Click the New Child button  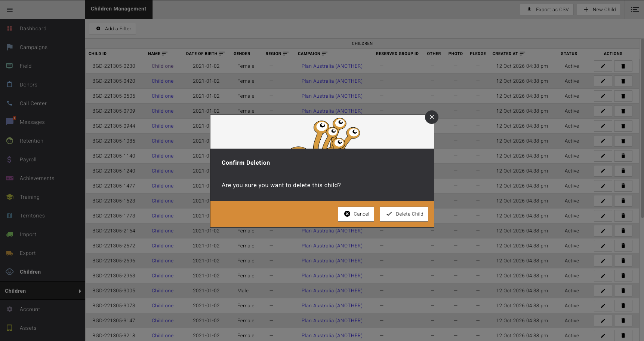pos(599,10)
